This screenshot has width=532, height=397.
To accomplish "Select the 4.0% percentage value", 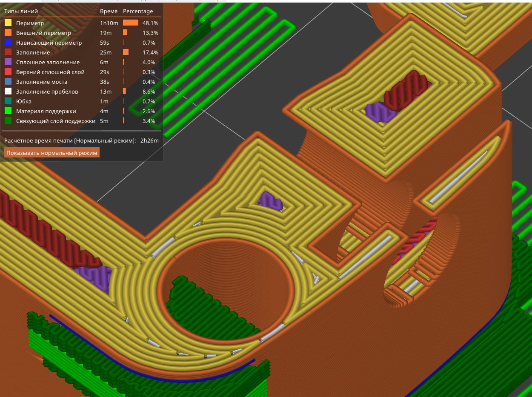I will pyautogui.click(x=149, y=62).
